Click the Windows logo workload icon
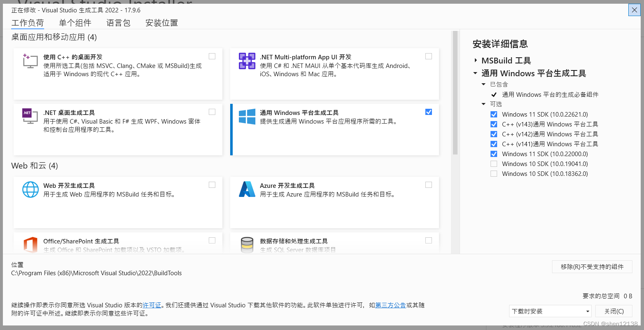Image resolution: width=644 pixels, height=330 pixels. pyautogui.click(x=247, y=117)
